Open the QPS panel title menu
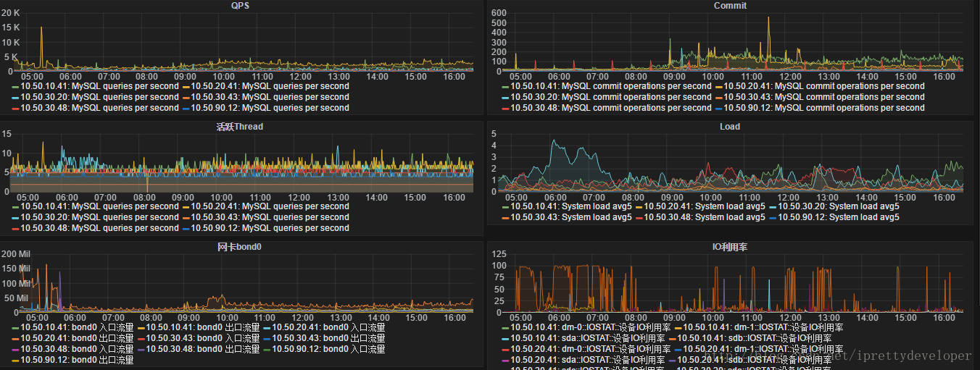 pos(241,5)
